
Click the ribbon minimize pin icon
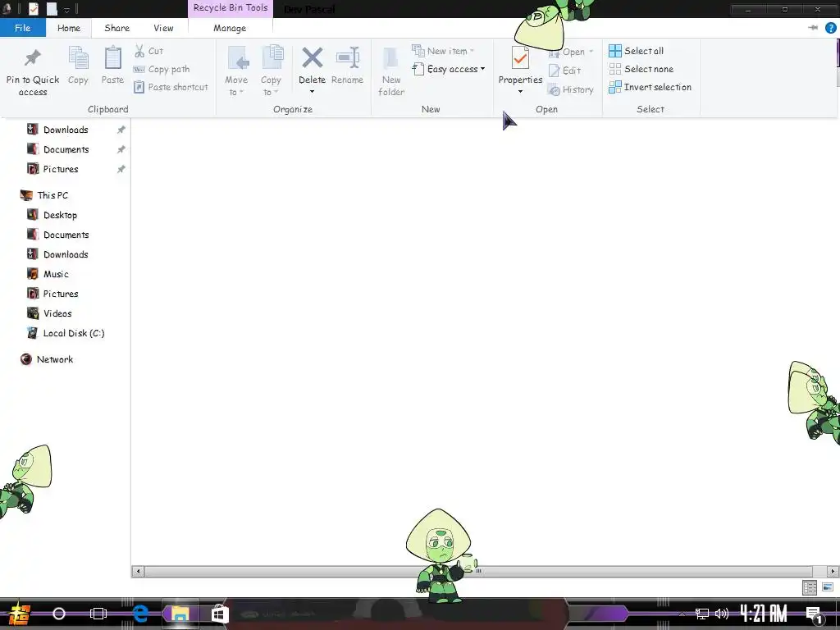813,28
